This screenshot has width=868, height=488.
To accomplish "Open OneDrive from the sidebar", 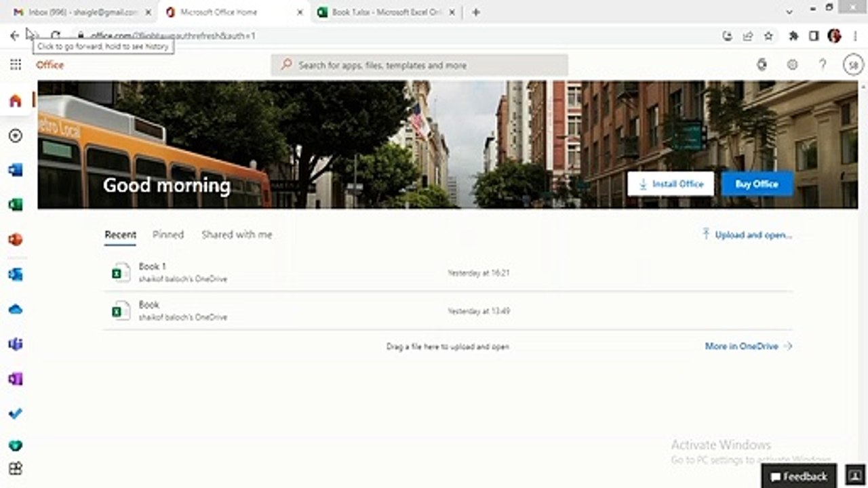I will click(16, 309).
